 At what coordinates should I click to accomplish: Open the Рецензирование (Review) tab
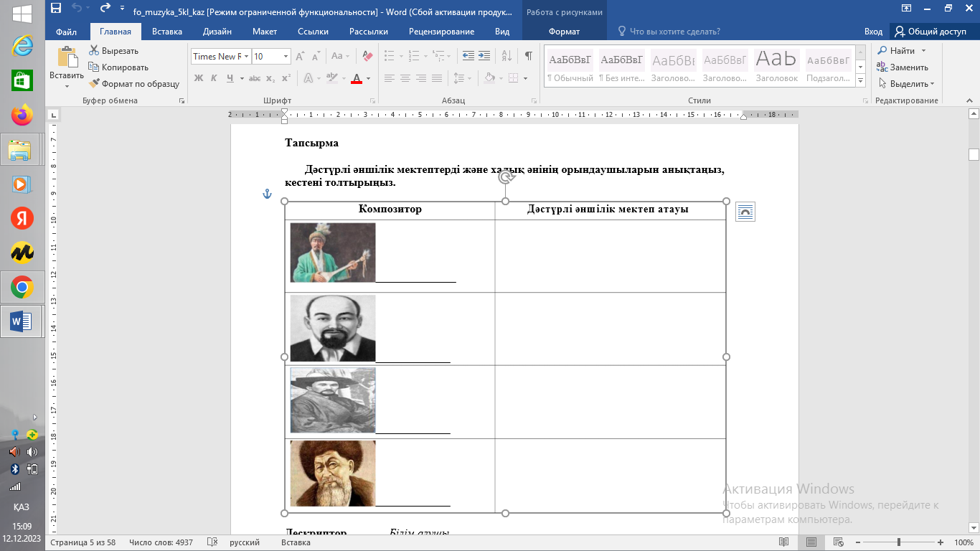point(441,32)
